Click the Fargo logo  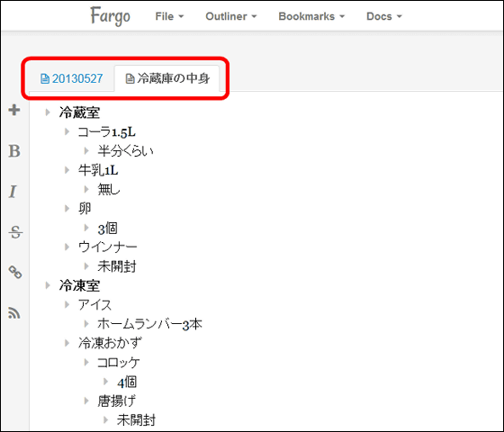tap(110, 16)
